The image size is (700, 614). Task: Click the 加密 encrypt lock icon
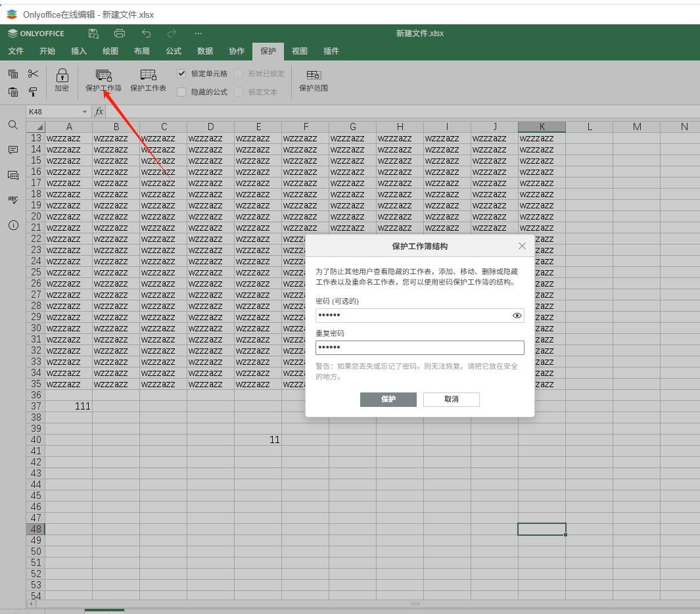[62, 80]
